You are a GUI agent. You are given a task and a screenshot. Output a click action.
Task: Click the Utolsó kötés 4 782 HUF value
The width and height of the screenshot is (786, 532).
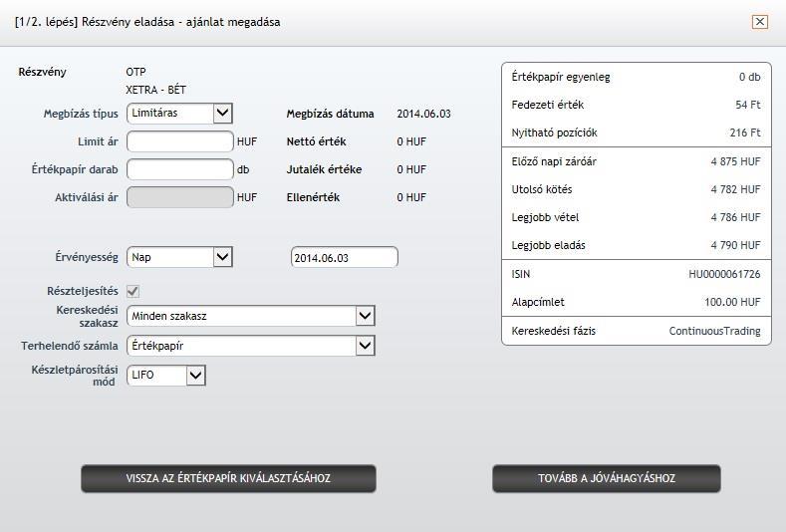pyautogui.click(x=735, y=189)
